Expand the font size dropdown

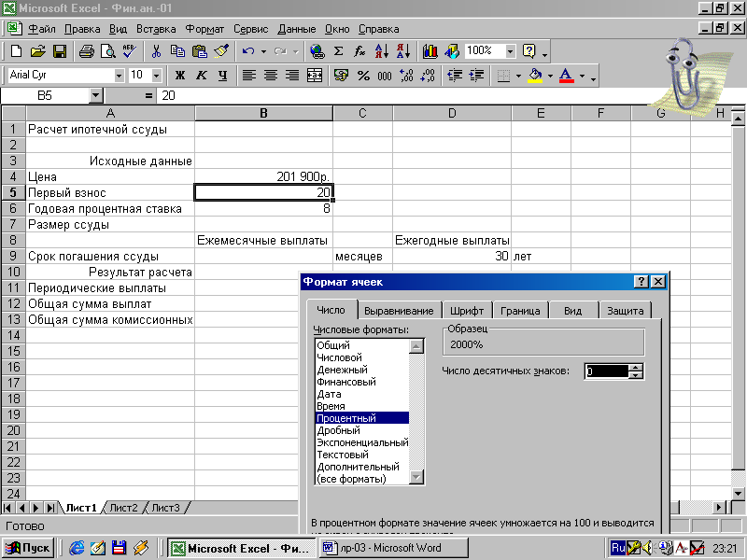click(157, 76)
